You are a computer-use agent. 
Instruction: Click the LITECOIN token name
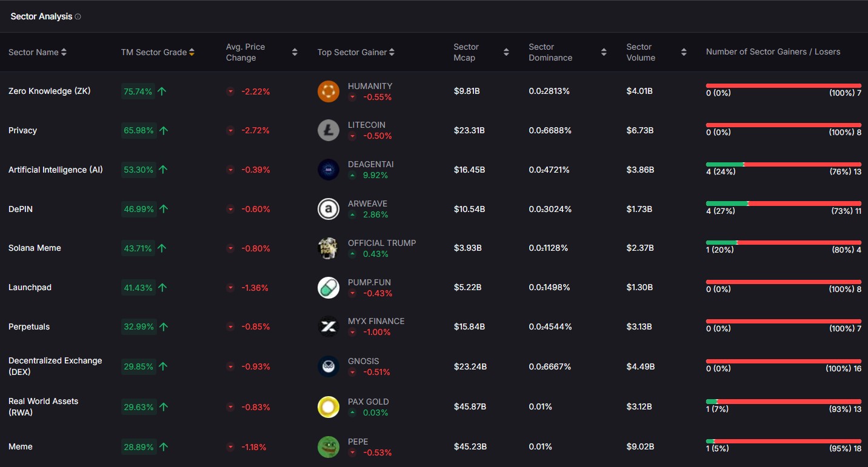[367, 125]
